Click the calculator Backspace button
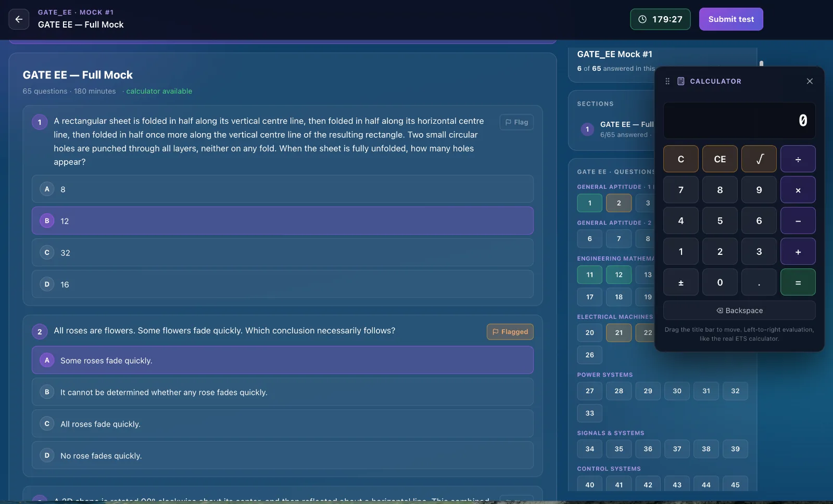Image resolution: width=833 pixels, height=504 pixels. 739,311
